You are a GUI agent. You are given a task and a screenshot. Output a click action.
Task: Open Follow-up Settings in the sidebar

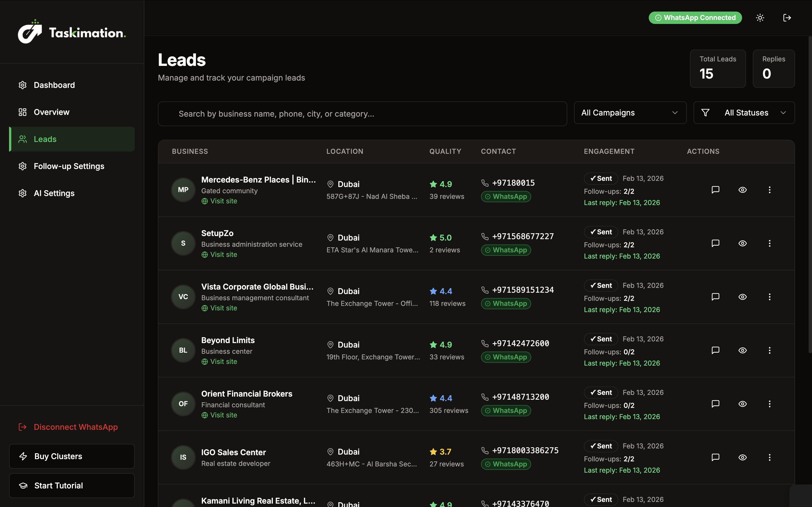(69, 166)
